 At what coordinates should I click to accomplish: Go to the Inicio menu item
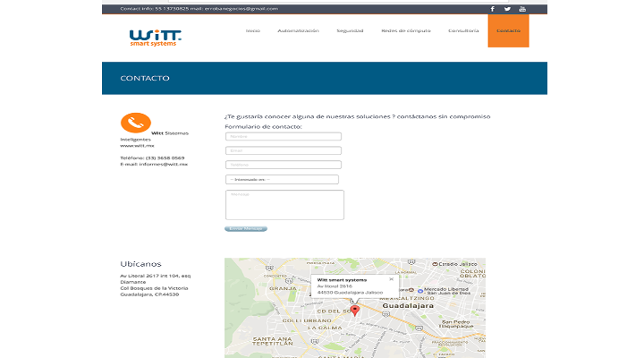pyautogui.click(x=253, y=30)
